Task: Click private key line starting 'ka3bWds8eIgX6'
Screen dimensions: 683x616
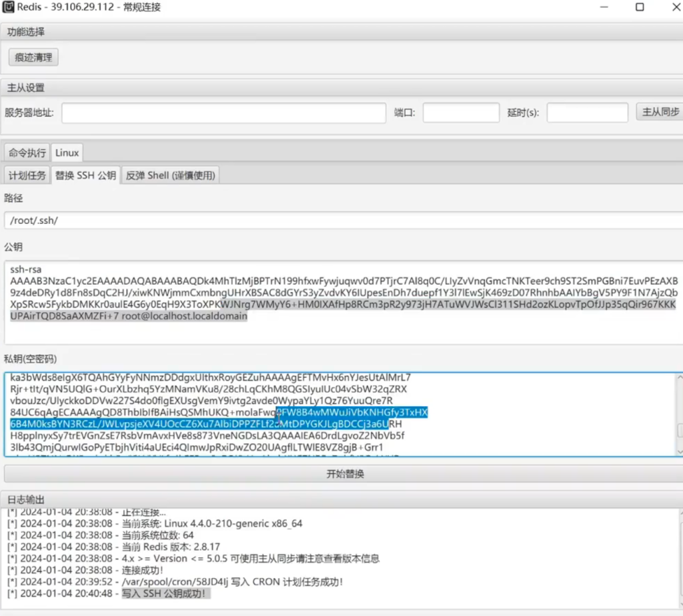Action: [210, 377]
